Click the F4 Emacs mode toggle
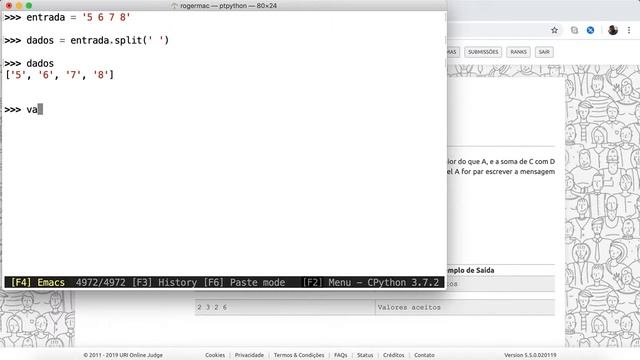Image resolution: width=640 pixels, height=360 pixels. coord(38,282)
